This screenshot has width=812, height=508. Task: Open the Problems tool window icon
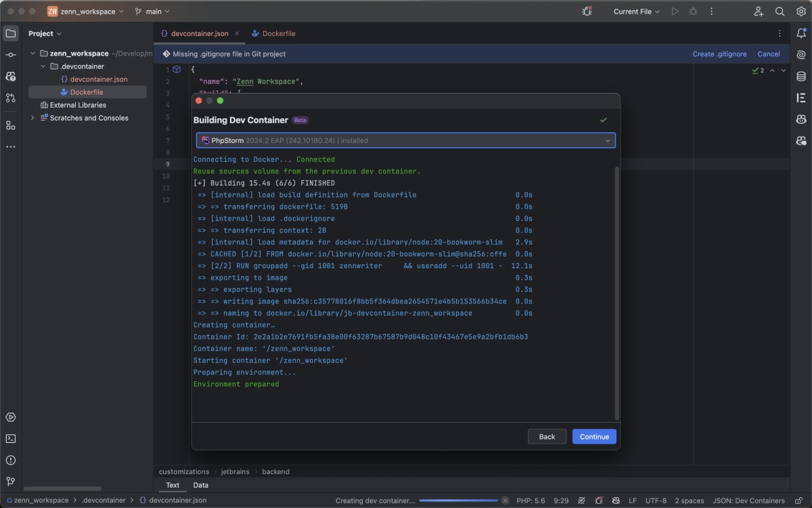tap(11, 460)
